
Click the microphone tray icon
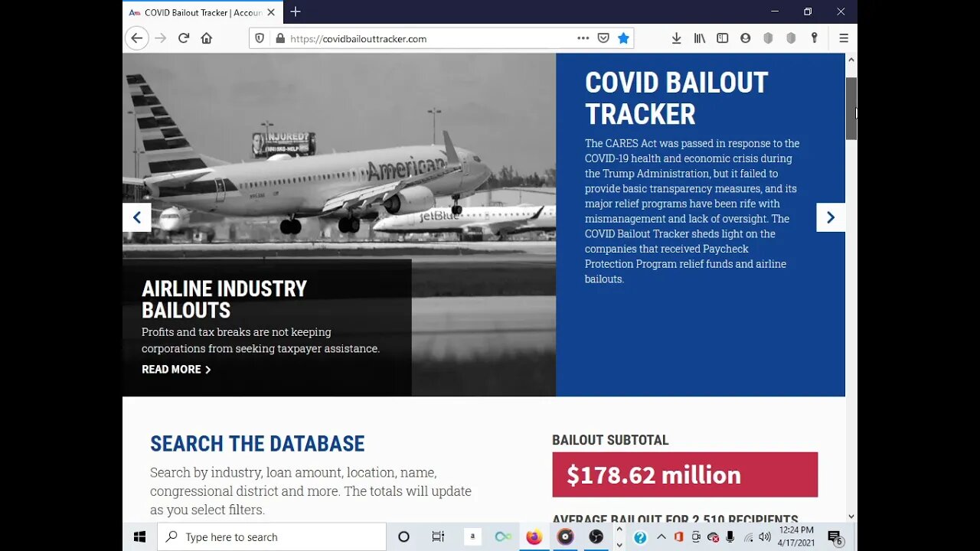point(730,537)
